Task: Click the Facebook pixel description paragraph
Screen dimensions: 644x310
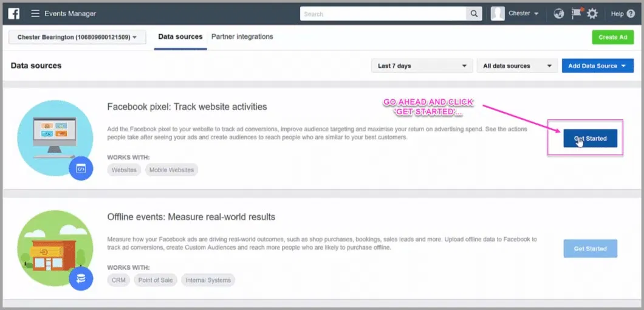Action: point(318,133)
